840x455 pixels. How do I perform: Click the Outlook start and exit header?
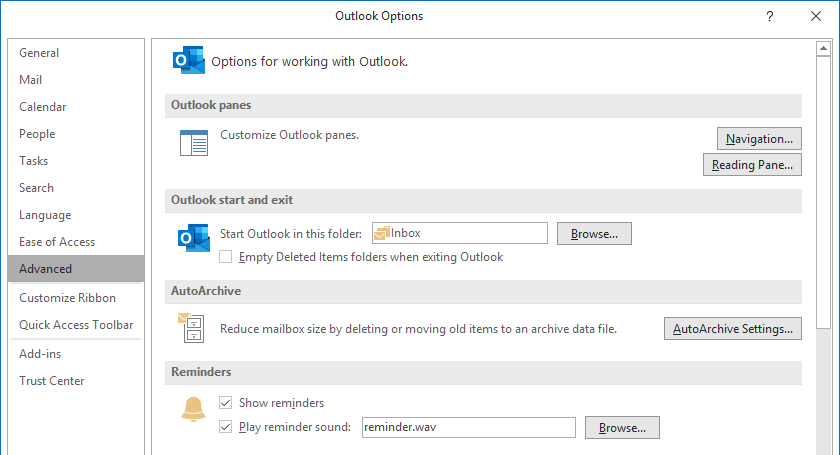(483, 200)
